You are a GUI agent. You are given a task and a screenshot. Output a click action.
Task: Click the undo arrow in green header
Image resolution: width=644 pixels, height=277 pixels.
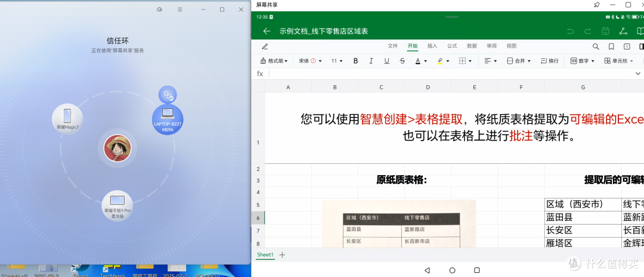pyautogui.click(x=569, y=31)
